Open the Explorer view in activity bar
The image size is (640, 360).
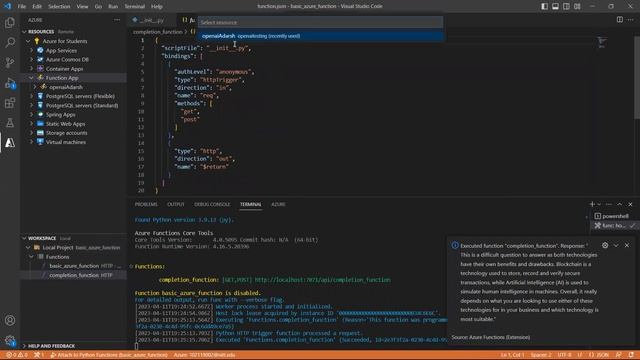[x=10, y=22]
